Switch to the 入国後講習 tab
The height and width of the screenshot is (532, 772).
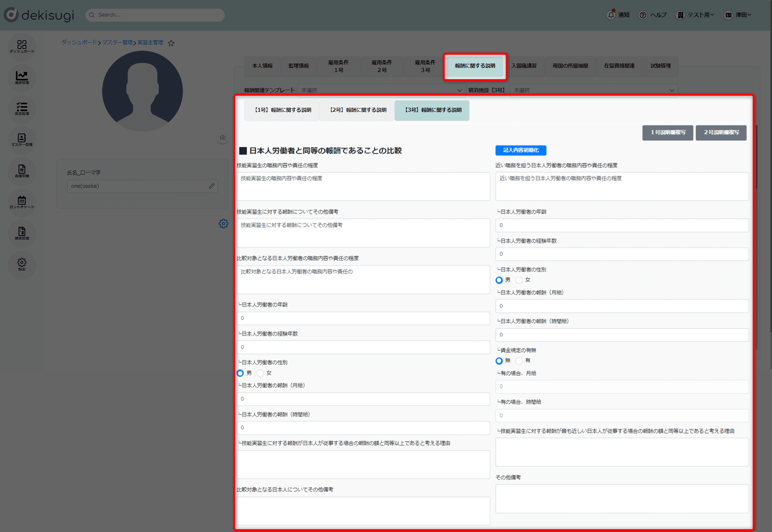(524, 66)
